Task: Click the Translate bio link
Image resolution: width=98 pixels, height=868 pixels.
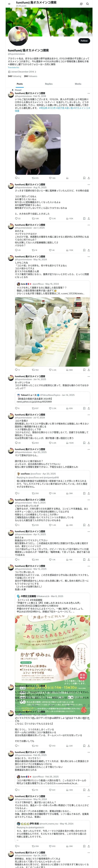Action: 14,67
